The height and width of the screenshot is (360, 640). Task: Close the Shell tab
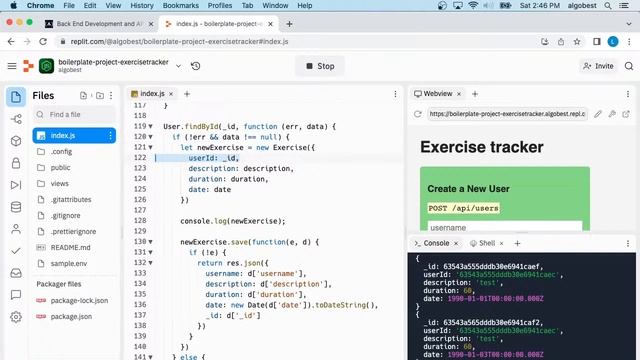(502, 244)
